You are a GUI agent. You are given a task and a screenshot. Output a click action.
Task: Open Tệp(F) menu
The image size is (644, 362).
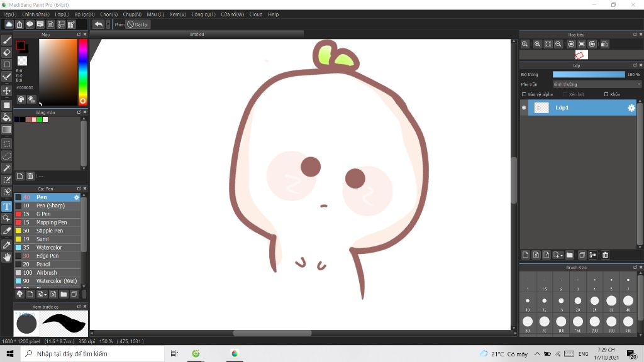tap(10, 14)
